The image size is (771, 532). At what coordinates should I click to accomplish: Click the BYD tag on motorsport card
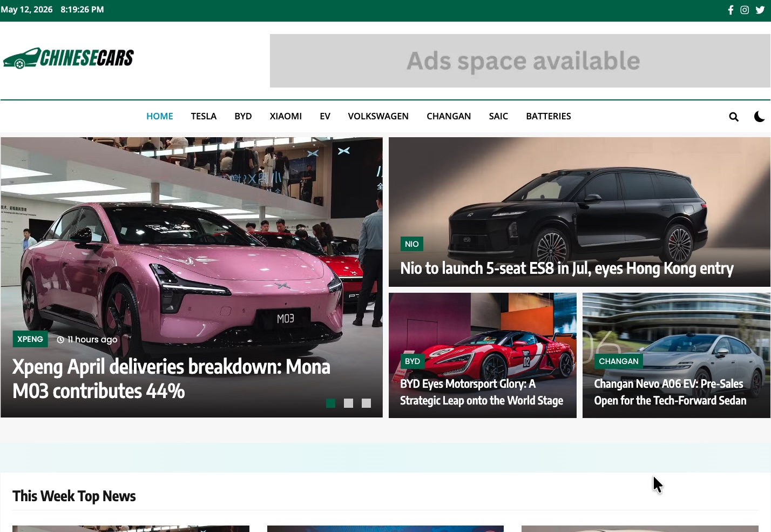412,361
